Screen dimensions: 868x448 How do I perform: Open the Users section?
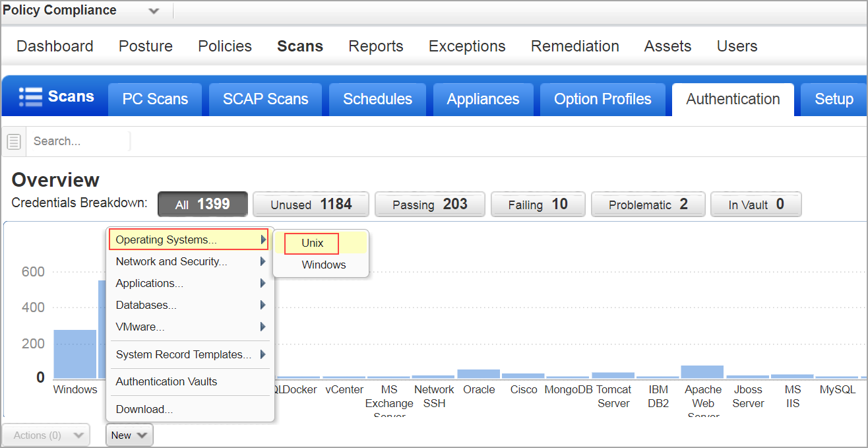point(737,46)
